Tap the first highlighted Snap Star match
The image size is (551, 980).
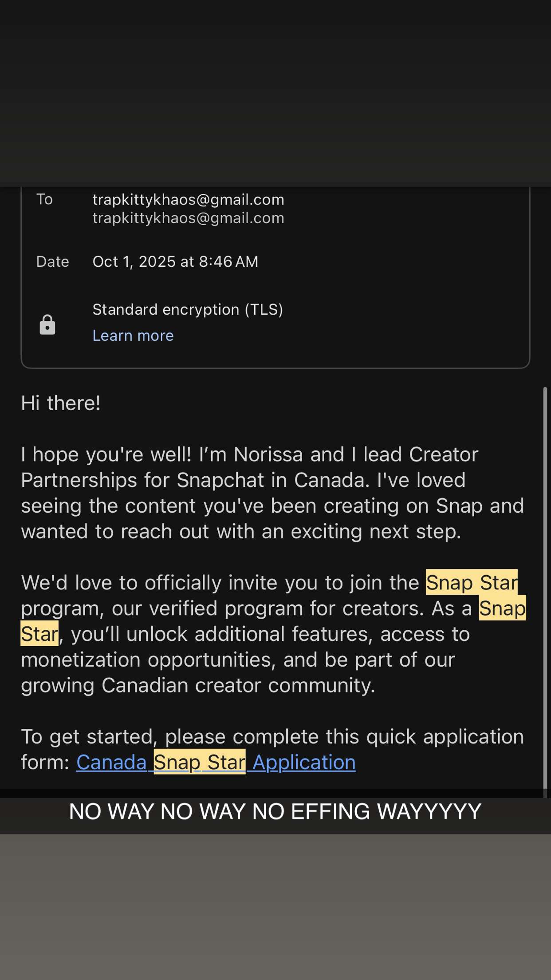(471, 583)
